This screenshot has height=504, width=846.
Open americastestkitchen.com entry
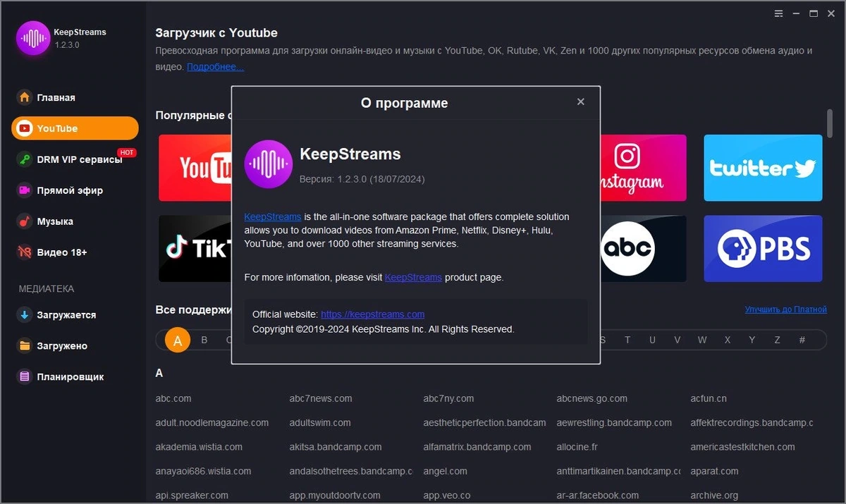[x=743, y=447]
